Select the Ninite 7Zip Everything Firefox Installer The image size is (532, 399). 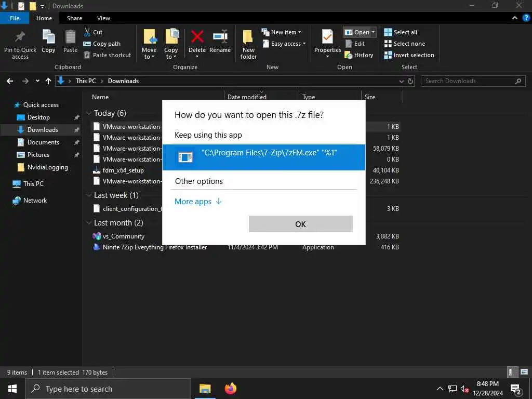tap(155, 247)
